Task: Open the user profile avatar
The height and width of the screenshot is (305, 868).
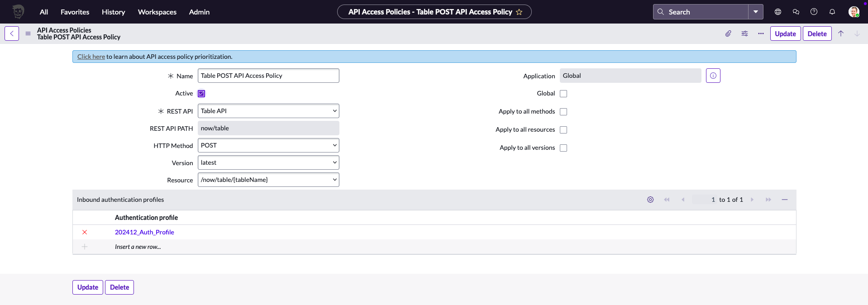Action: click(x=854, y=12)
